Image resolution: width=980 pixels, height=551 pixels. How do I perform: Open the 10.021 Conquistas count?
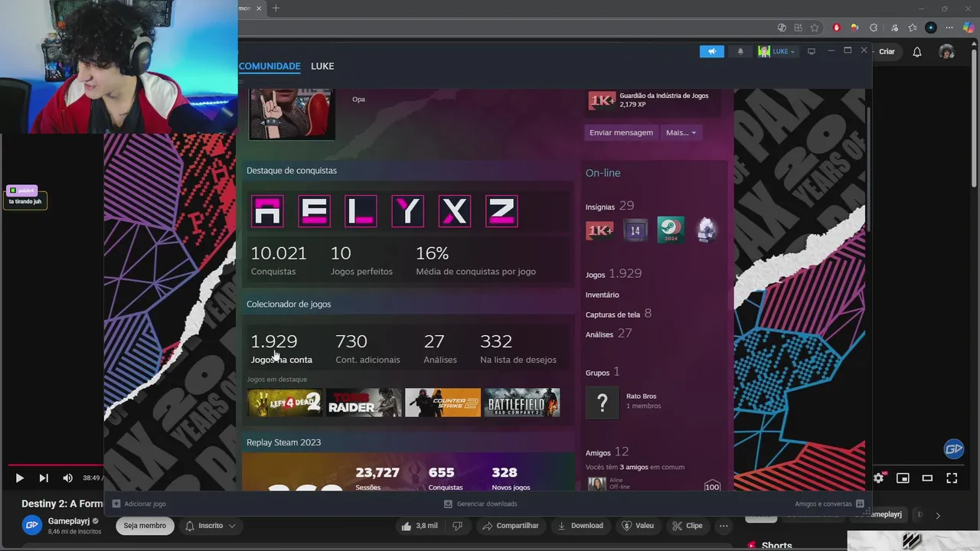point(279,260)
